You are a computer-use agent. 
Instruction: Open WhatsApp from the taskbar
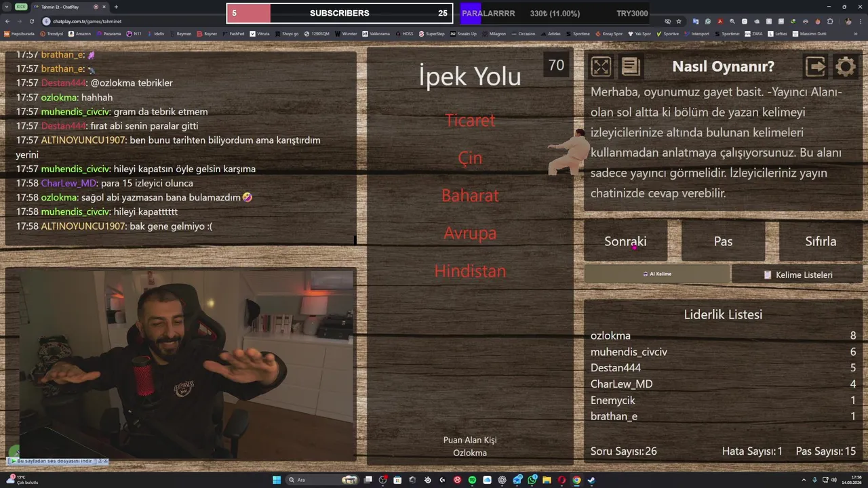pos(532,480)
